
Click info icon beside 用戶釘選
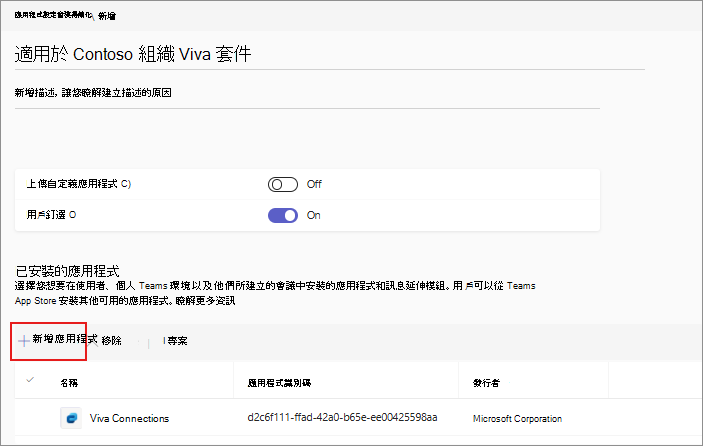pos(73,215)
